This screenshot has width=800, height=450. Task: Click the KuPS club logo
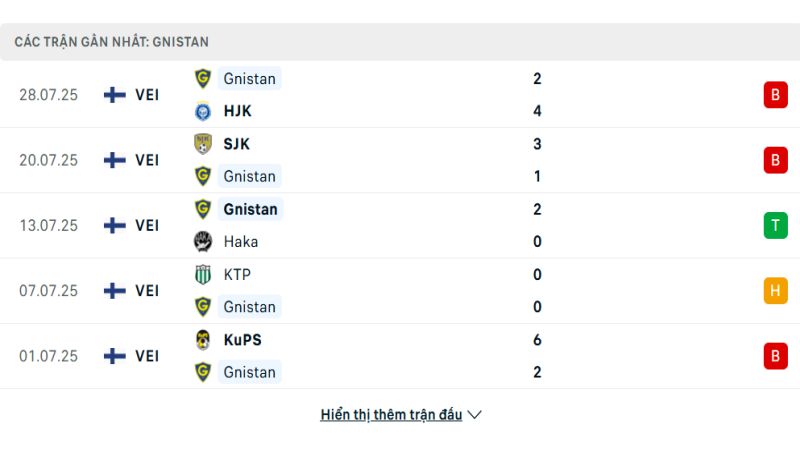[x=203, y=340]
